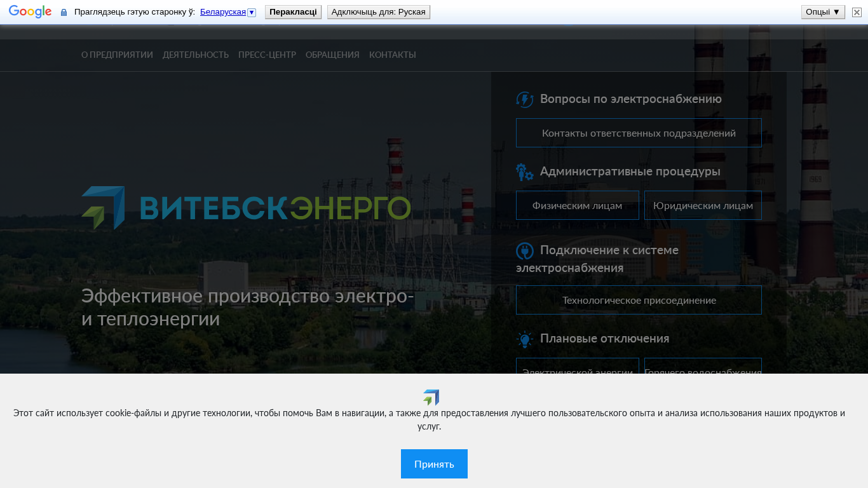The width and height of the screenshot is (868, 488).
Task: Open the Деятельность menu
Action: [196, 55]
